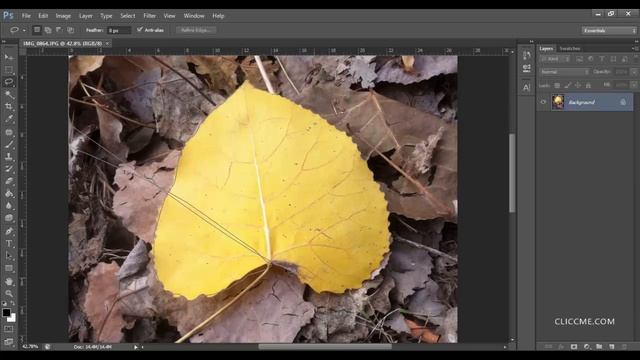Expand the toolbox double-arrow toggle
This screenshot has width=640, height=360.
(4, 42)
